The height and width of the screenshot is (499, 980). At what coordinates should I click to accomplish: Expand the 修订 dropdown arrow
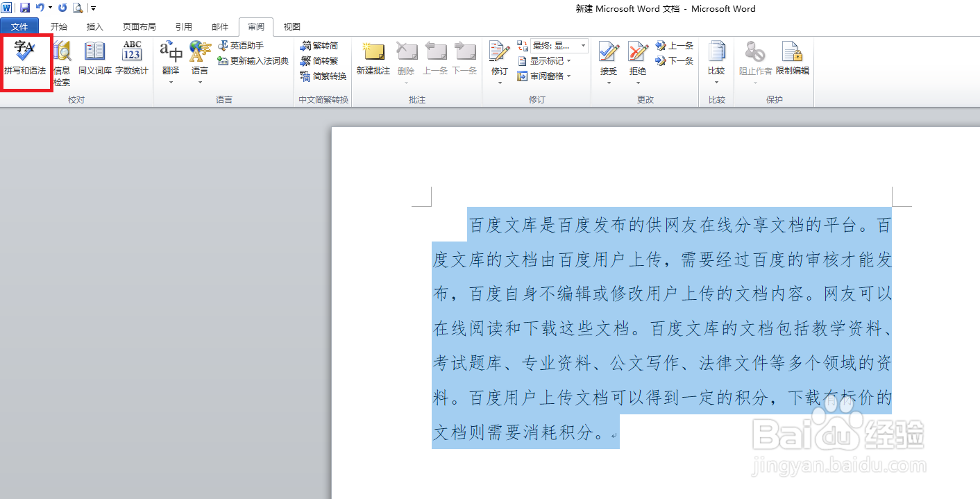pos(500,83)
